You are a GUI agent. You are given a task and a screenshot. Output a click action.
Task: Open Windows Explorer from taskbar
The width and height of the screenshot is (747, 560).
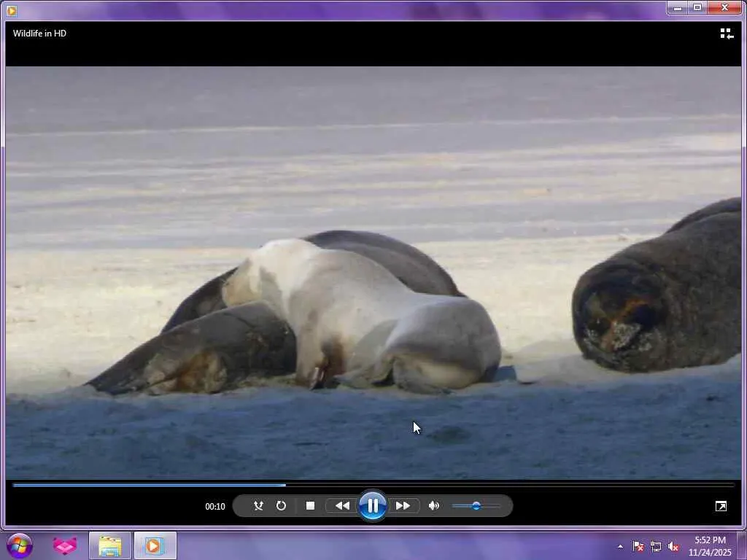pos(110,545)
